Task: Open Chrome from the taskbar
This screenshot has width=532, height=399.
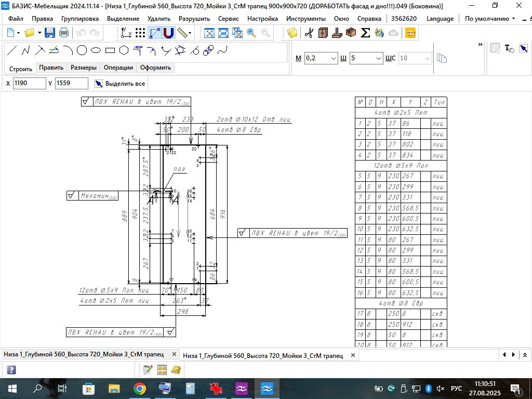Action: point(139,389)
